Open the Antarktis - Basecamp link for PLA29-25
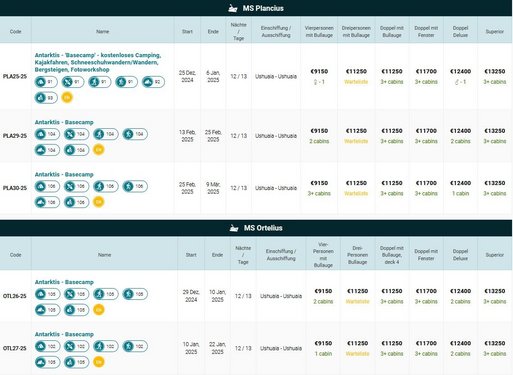The height and width of the screenshot is (375, 513). tap(64, 122)
